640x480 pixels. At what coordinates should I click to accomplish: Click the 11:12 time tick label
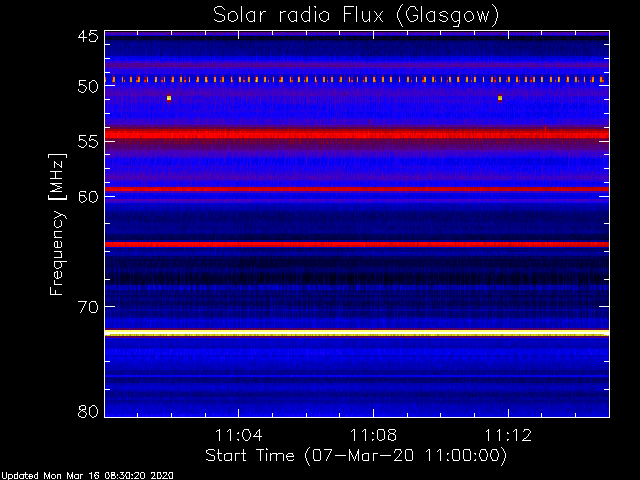pos(508,435)
